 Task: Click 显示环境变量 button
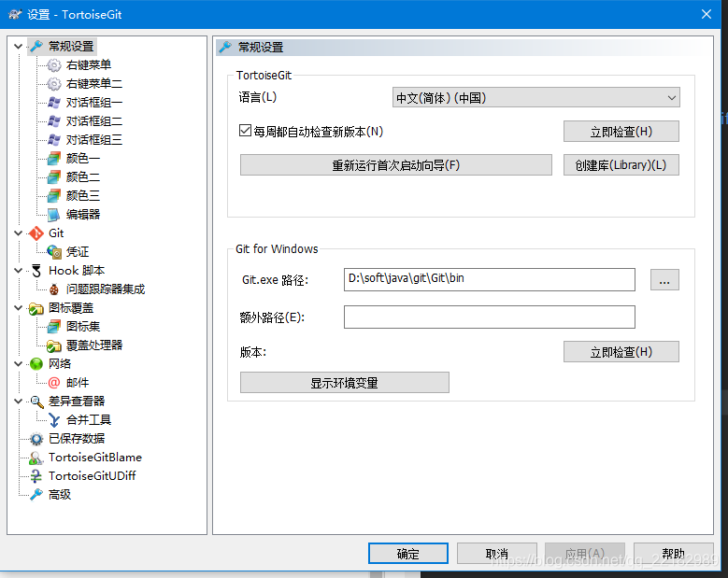pyautogui.click(x=345, y=383)
